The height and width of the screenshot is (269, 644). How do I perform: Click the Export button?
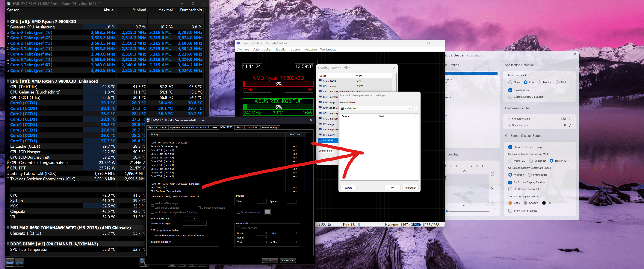click(x=348, y=188)
